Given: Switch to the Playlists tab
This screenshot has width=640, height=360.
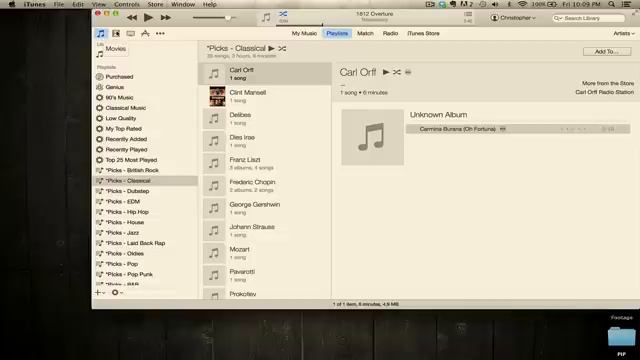Looking at the screenshot, I should [x=337, y=33].
